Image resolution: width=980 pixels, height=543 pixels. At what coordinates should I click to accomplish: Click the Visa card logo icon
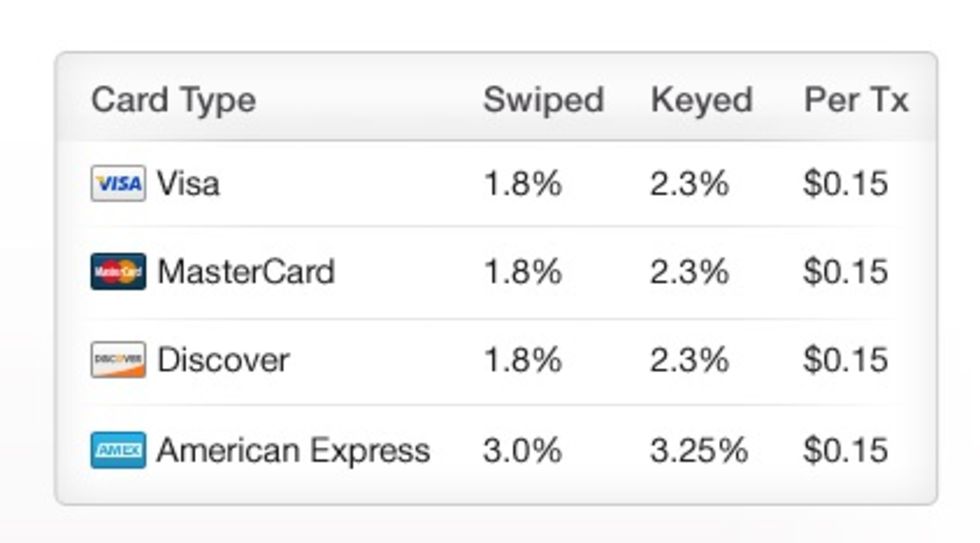coord(118,183)
